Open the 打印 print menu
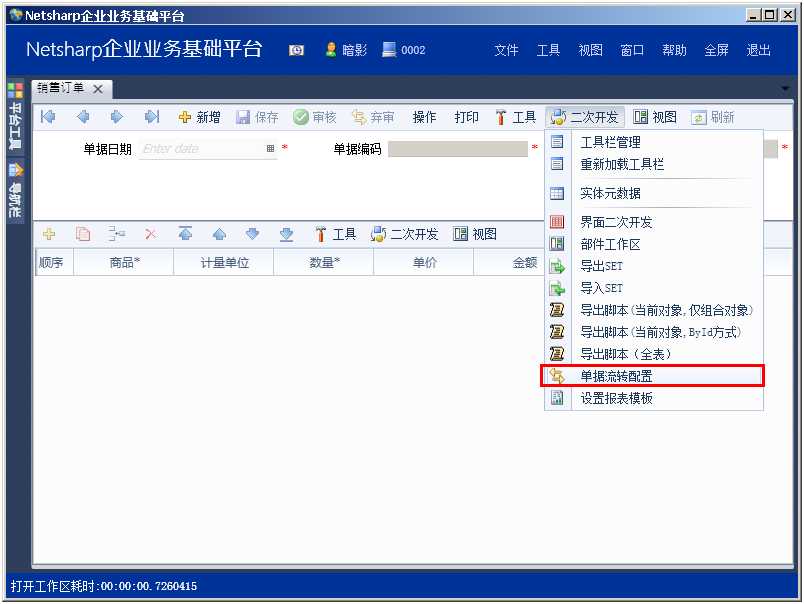 467,117
